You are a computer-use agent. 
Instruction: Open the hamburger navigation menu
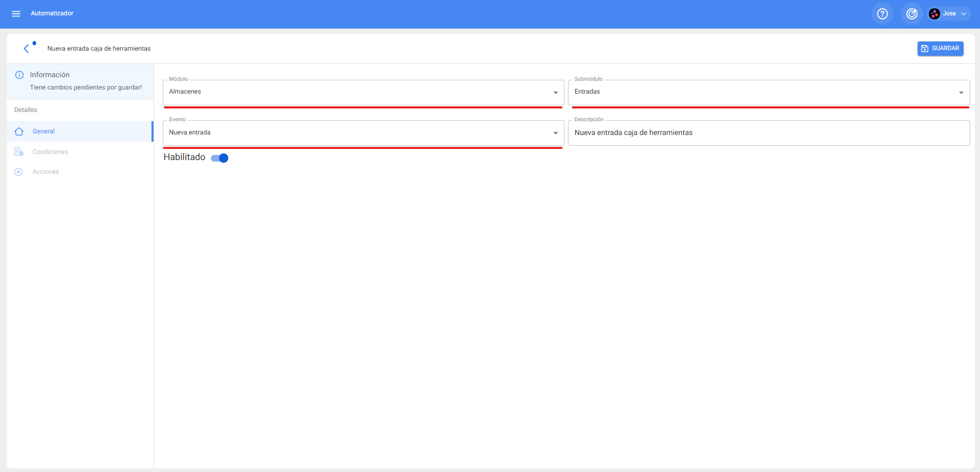coord(16,14)
